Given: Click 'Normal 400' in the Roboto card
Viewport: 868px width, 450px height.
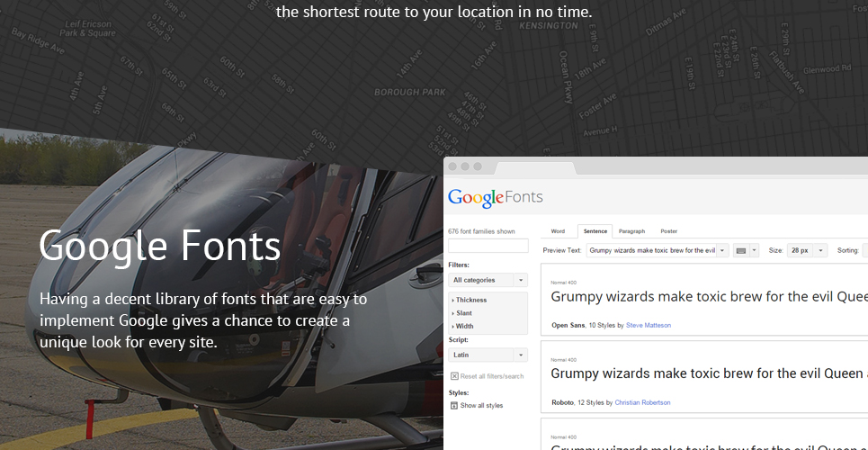Looking at the screenshot, I should pyautogui.click(x=564, y=360).
